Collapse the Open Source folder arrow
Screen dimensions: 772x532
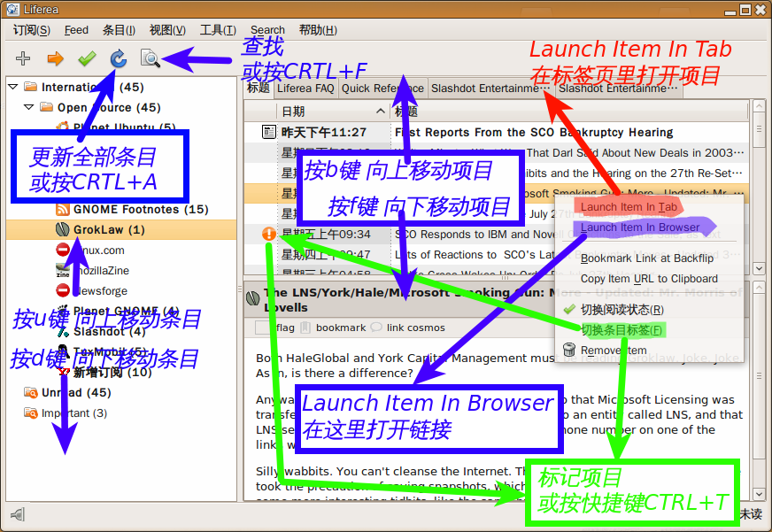click(x=29, y=107)
